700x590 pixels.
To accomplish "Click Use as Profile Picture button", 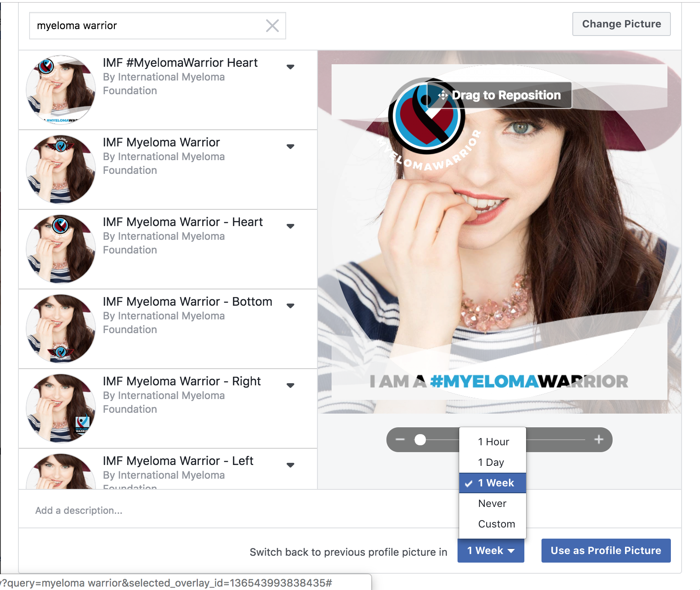I will tap(606, 551).
